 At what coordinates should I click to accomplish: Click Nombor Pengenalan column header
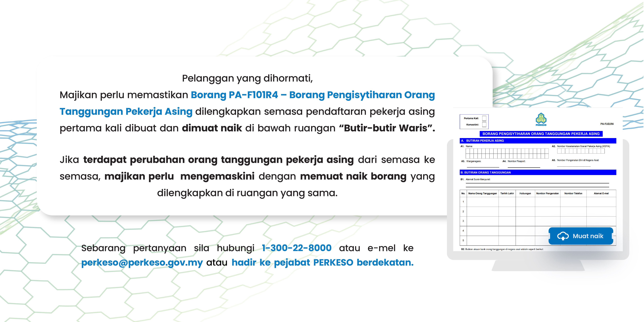[547, 193]
